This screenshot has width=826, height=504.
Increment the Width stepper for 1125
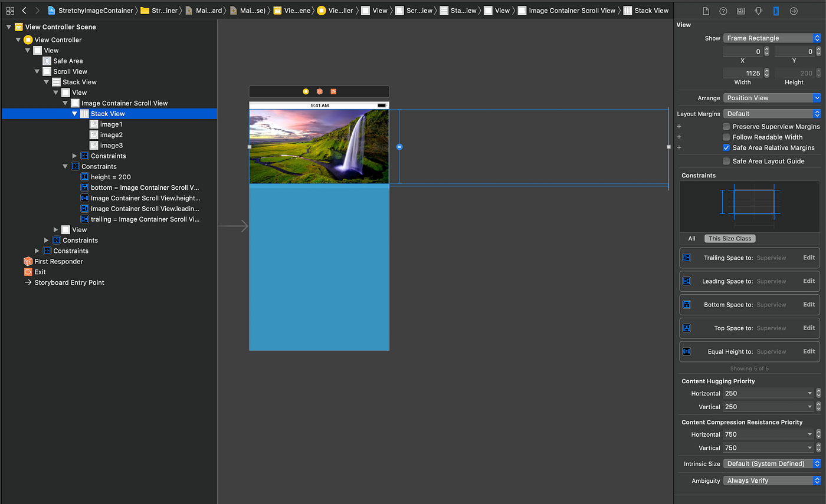766,71
